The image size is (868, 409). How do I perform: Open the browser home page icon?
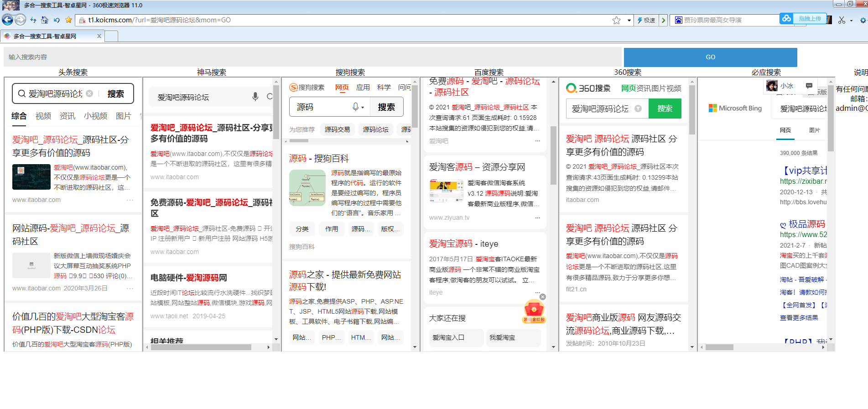point(44,20)
